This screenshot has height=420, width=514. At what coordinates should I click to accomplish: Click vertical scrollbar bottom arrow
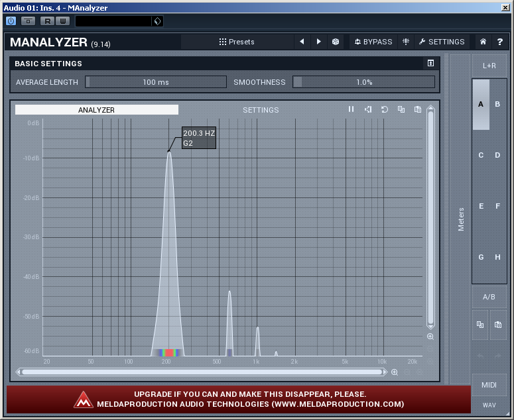click(x=430, y=327)
